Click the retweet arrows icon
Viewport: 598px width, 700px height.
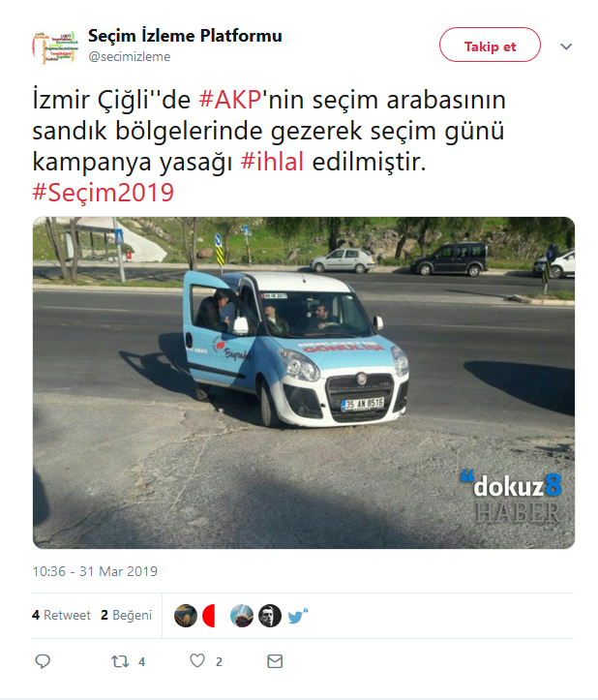120,661
